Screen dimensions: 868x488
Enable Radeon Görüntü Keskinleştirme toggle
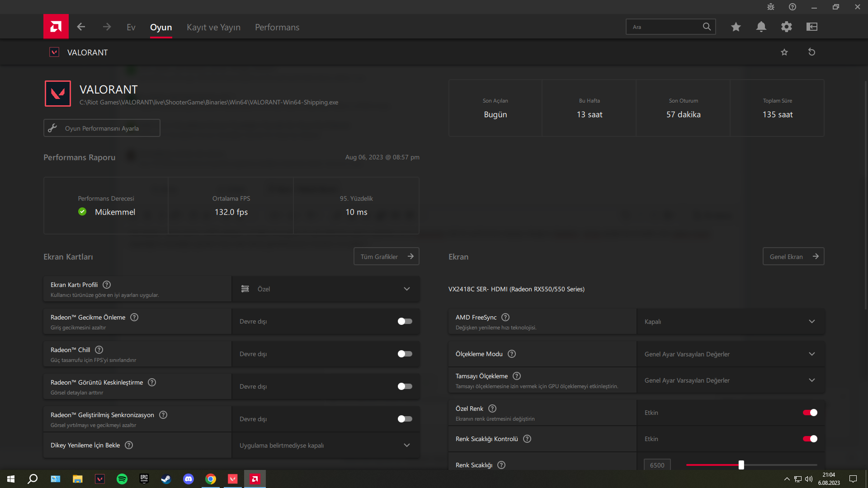coord(405,386)
